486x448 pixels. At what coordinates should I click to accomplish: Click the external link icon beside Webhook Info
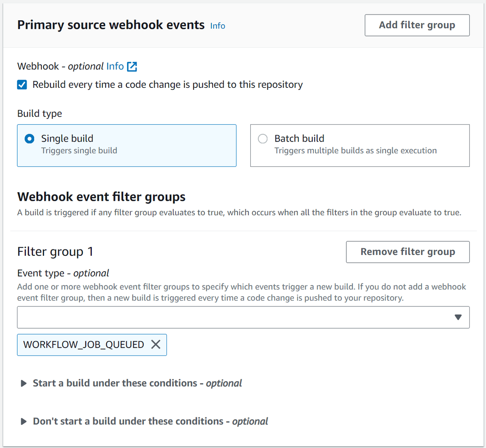[132, 66]
